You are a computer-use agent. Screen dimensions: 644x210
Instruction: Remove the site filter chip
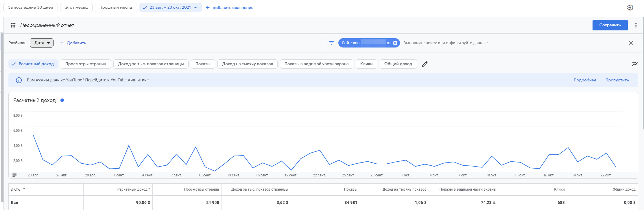395,43
